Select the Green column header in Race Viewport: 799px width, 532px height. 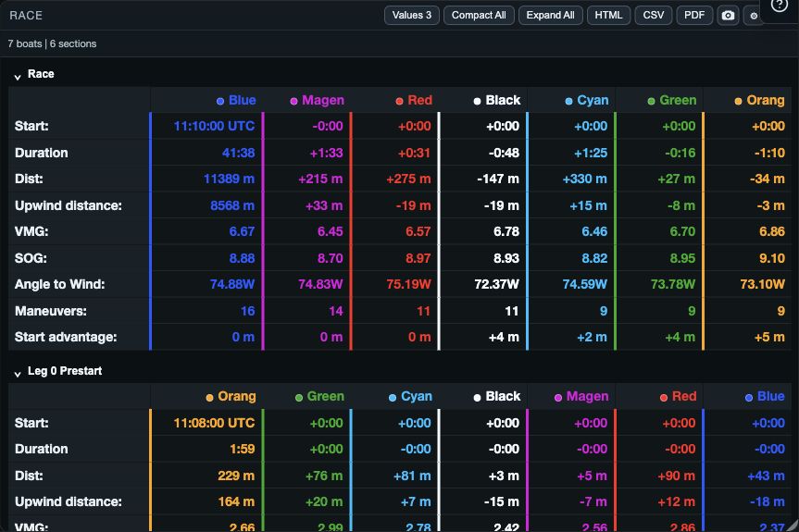(x=671, y=100)
